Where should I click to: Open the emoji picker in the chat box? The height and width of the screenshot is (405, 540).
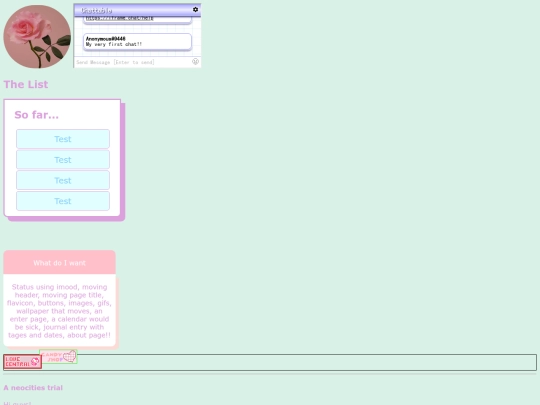[195, 62]
